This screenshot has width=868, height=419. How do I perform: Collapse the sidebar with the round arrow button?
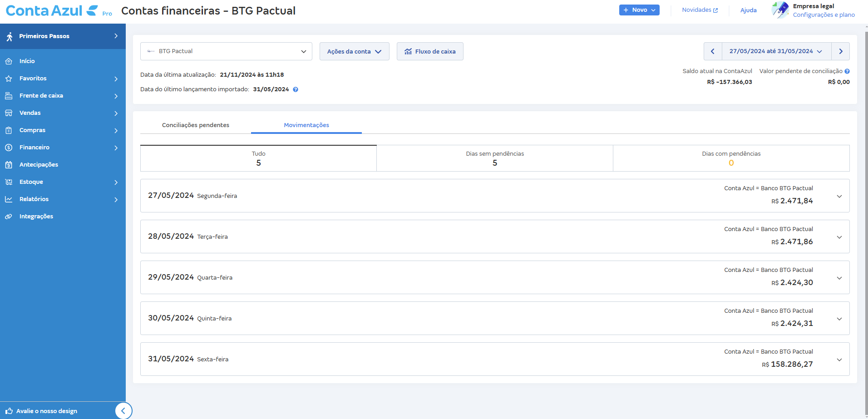(x=123, y=410)
